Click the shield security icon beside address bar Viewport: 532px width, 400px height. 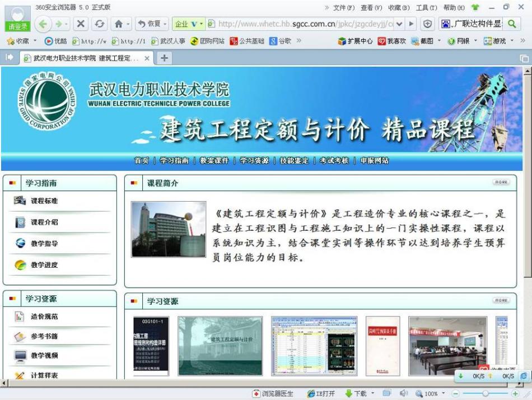427,24
